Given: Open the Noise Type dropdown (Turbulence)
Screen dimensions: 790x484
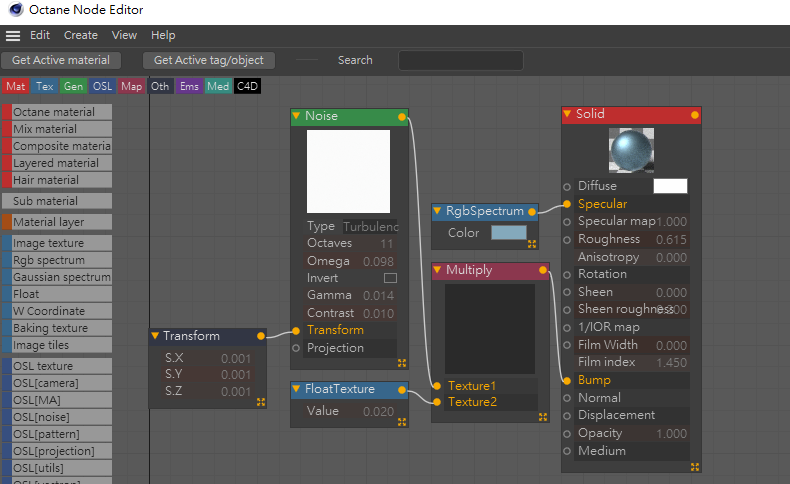Looking at the screenshot, I should tap(370, 227).
